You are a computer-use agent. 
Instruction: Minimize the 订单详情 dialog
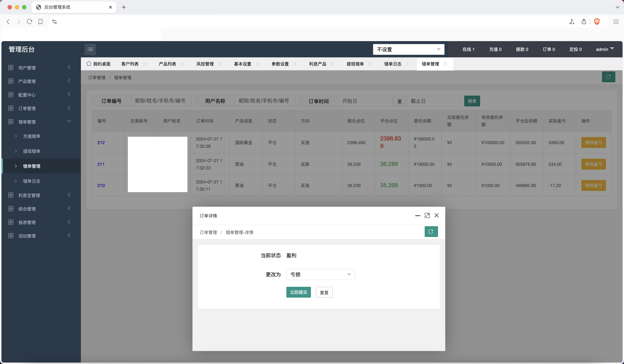pyautogui.click(x=418, y=216)
